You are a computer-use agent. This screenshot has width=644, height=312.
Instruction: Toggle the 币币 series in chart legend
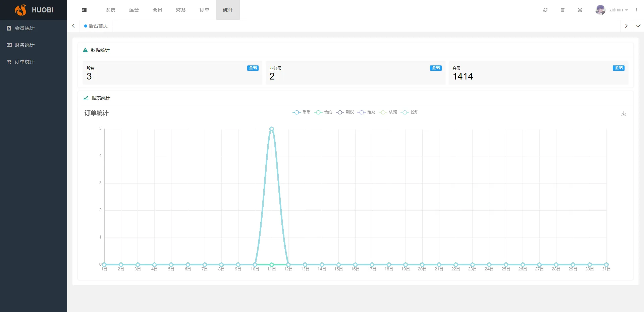302,112
